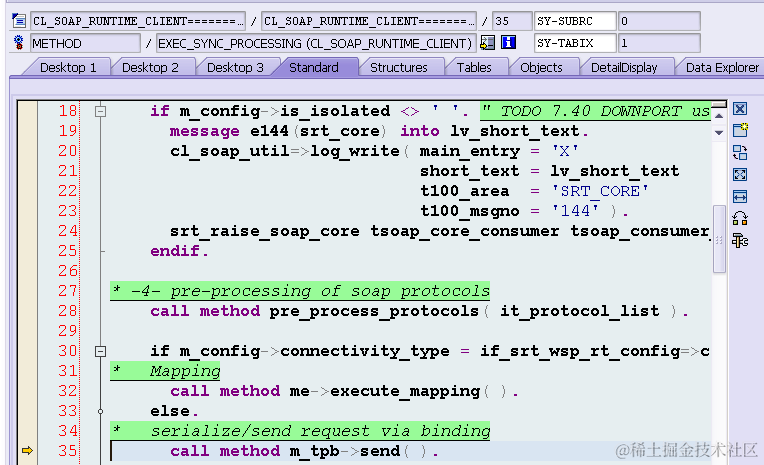Select the Standard tab
764x465 pixels.
pos(314,67)
